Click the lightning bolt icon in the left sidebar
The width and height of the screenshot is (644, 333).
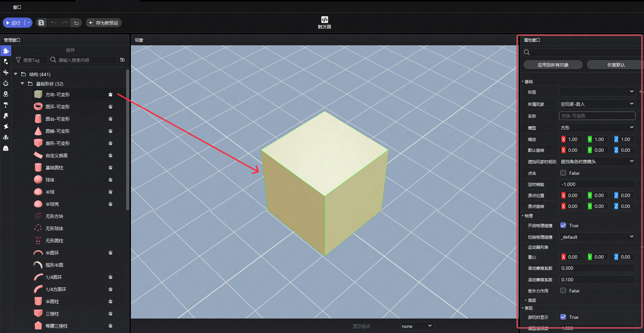[x=6, y=126]
